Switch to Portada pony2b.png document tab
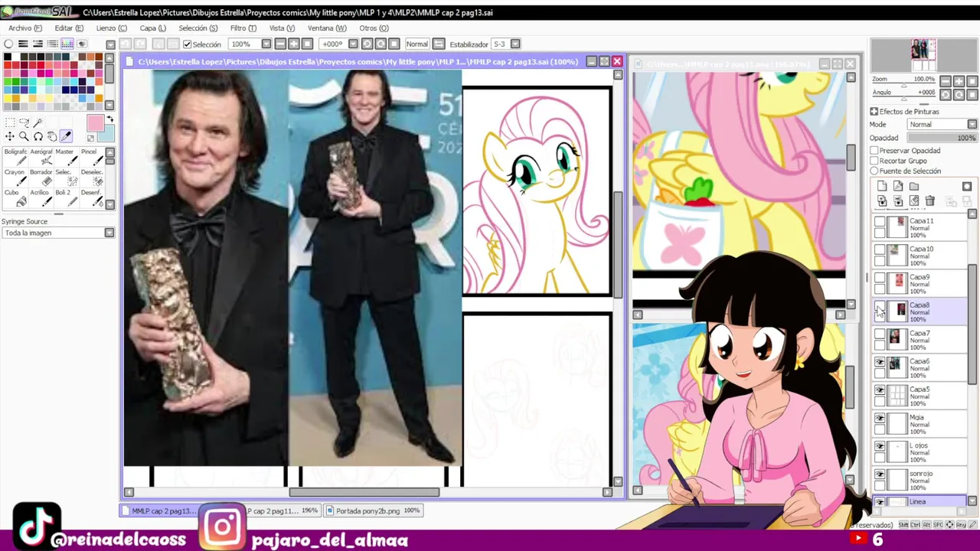The width and height of the screenshot is (980, 551). 371,510
